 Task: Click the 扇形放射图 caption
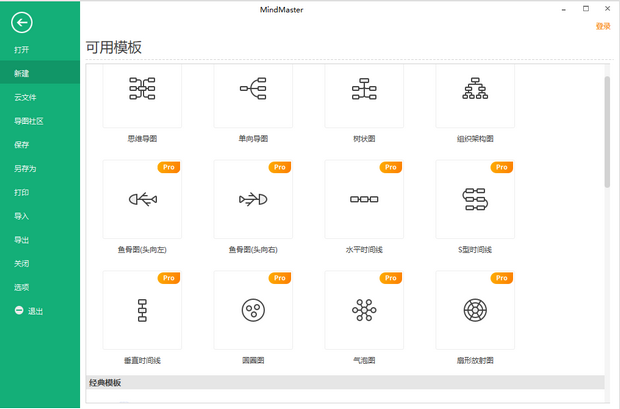coord(475,360)
